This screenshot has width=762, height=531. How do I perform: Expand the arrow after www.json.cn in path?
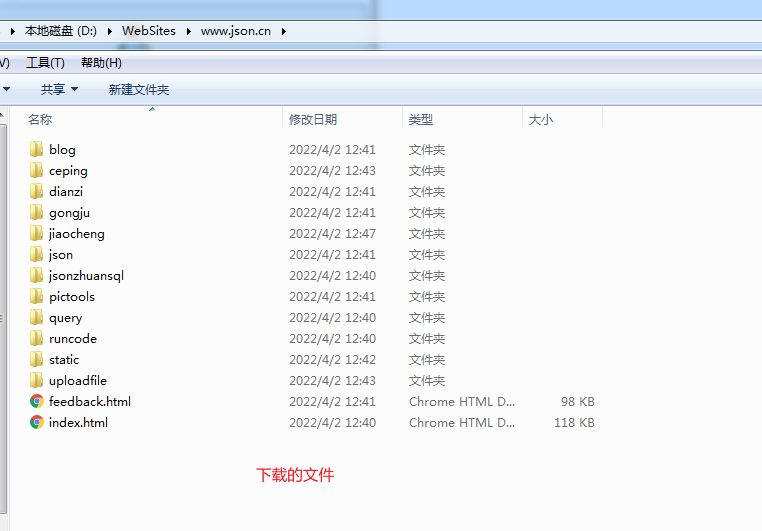click(284, 31)
